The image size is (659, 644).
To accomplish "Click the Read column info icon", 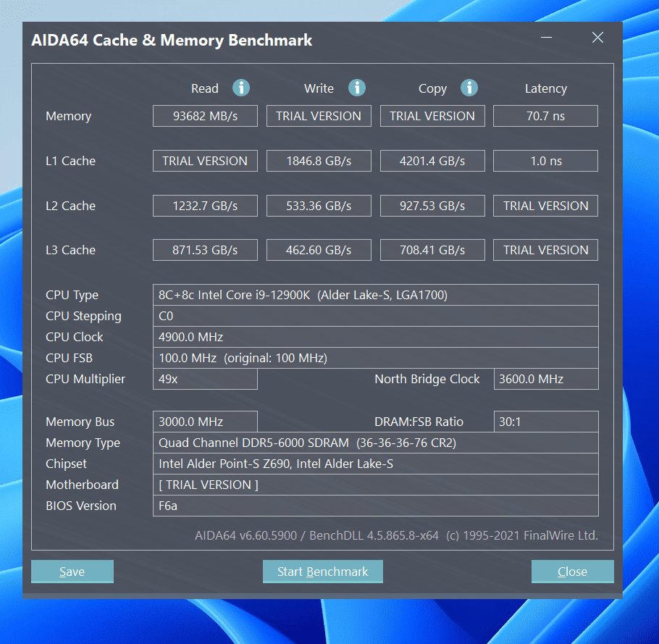I will point(241,88).
